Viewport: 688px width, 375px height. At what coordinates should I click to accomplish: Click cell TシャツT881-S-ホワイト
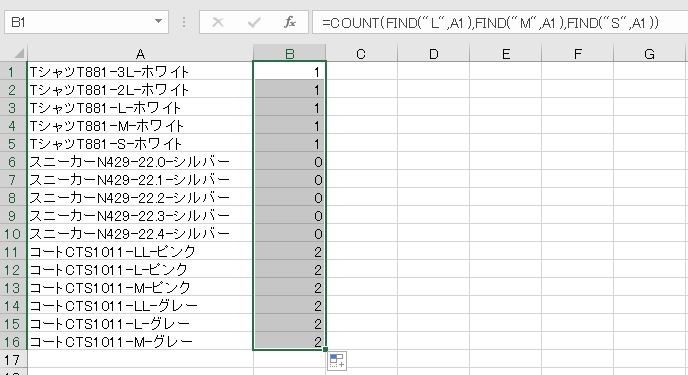[x=140, y=143]
